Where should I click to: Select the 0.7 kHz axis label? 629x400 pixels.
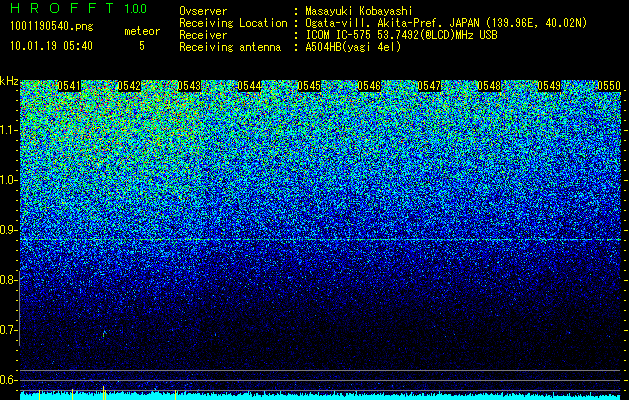click(x=8, y=330)
